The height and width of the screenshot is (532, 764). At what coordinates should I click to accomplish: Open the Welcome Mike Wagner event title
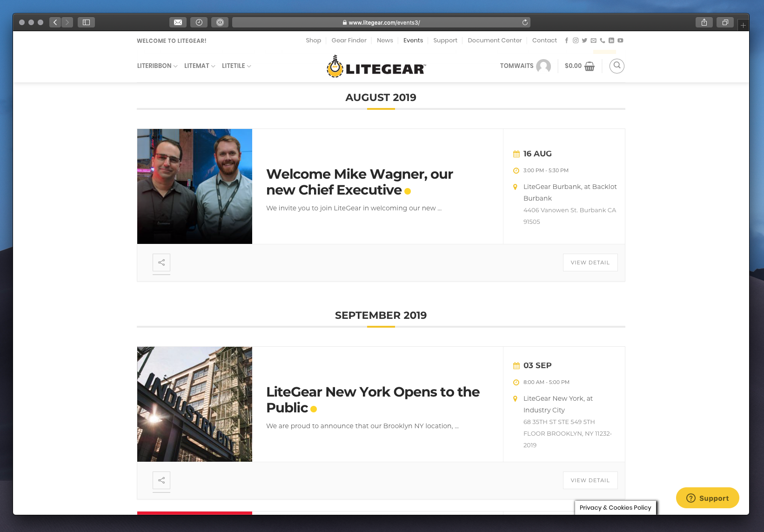360,182
